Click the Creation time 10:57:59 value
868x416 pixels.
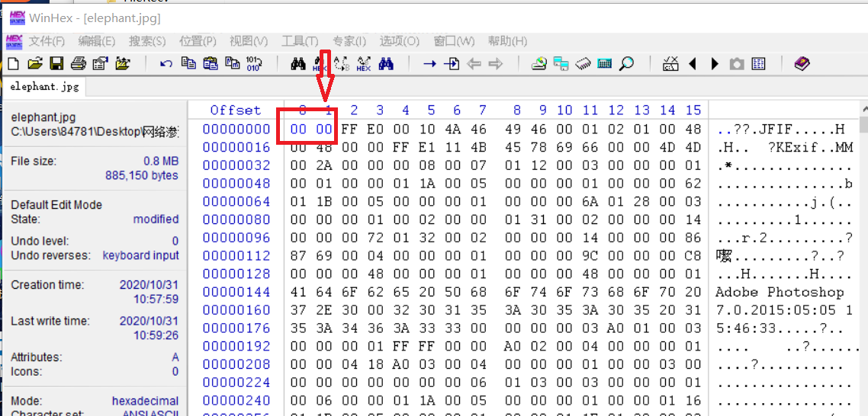[156, 299]
